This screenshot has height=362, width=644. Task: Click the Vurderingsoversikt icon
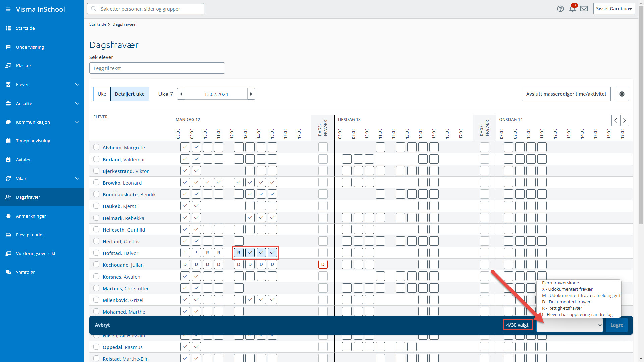coord(8,253)
